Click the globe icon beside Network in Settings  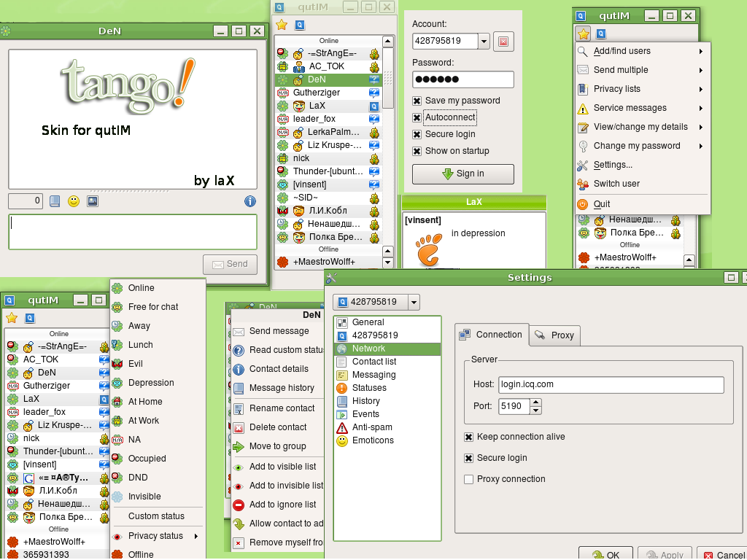341,349
